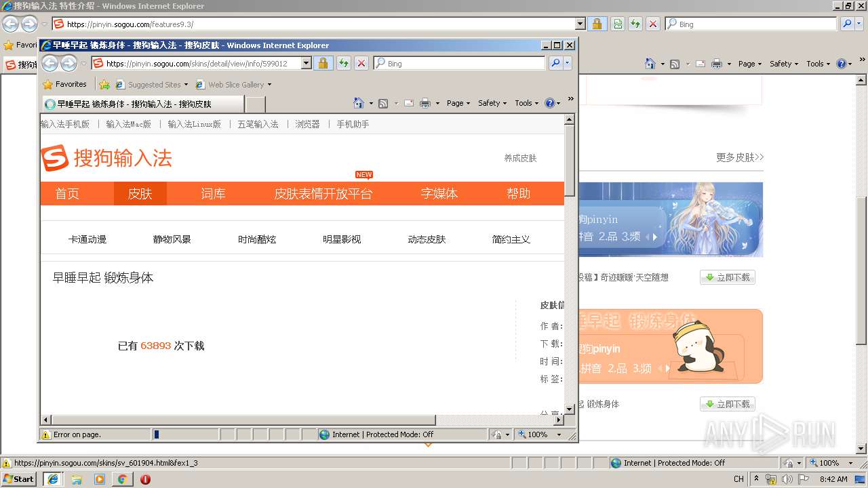The height and width of the screenshot is (488, 868).
Task: Expand Tools menu in background window
Action: pyautogui.click(x=818, y=64)
